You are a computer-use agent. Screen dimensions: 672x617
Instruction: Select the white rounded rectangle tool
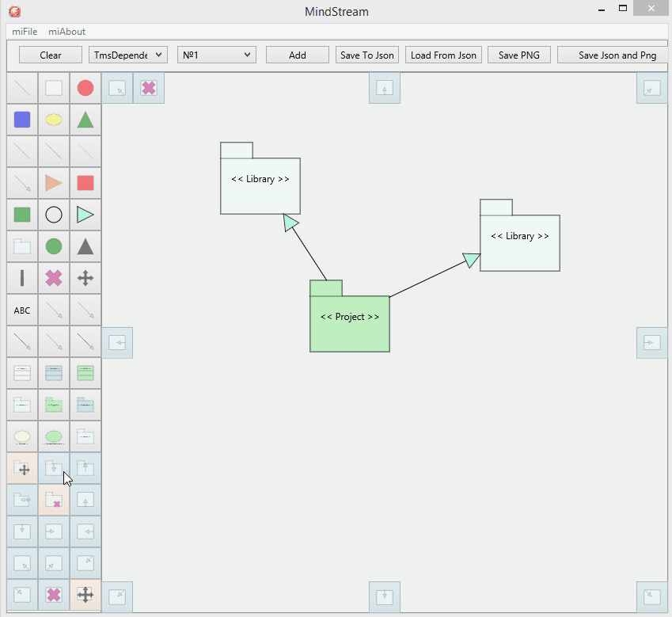[x=54, y=88]
